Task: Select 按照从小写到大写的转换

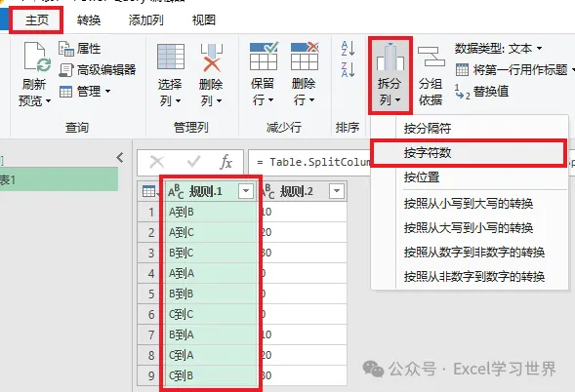Action: (x=470, y=204)
